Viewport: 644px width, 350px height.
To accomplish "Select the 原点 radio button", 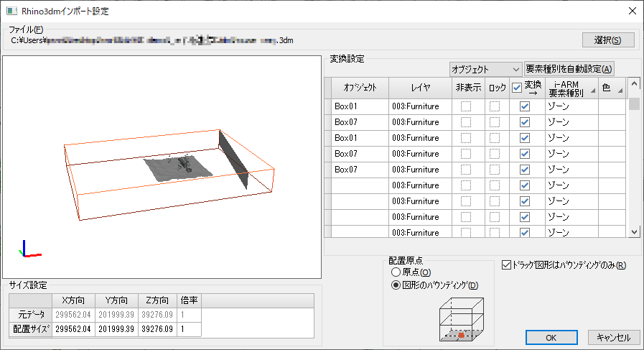I will point(395,272).
